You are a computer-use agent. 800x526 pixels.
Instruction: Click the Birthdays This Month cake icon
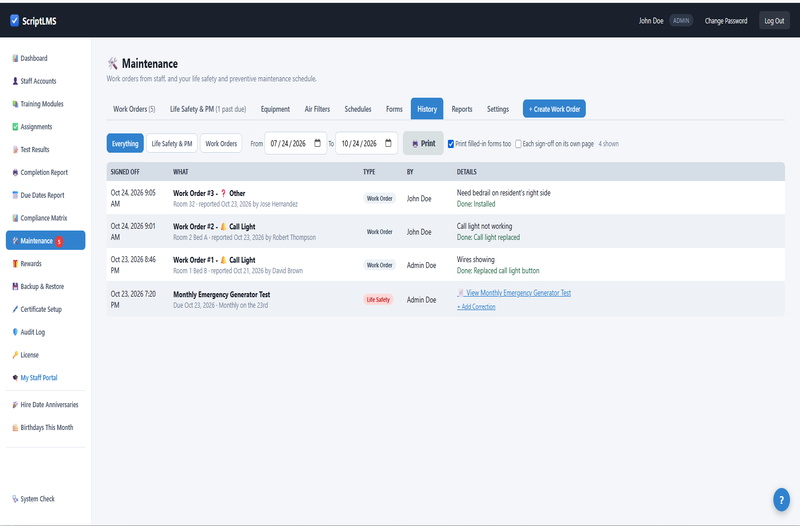(15, 428)
